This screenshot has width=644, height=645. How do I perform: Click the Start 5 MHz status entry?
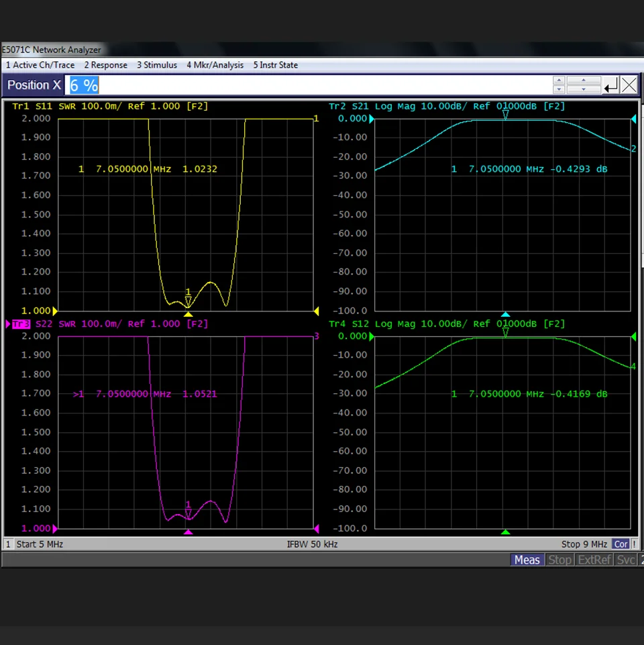pyautogui.click(x=40, y=544)
